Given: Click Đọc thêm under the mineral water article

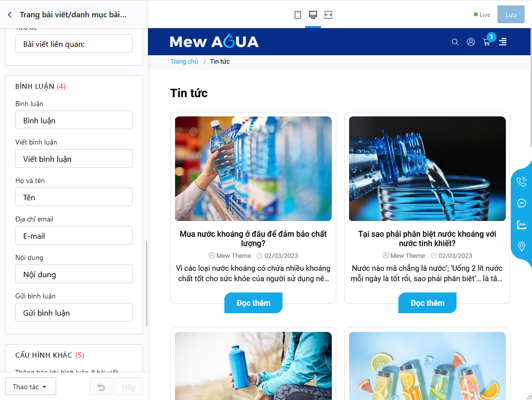Looking at the screenshot, I should (253, 303).
